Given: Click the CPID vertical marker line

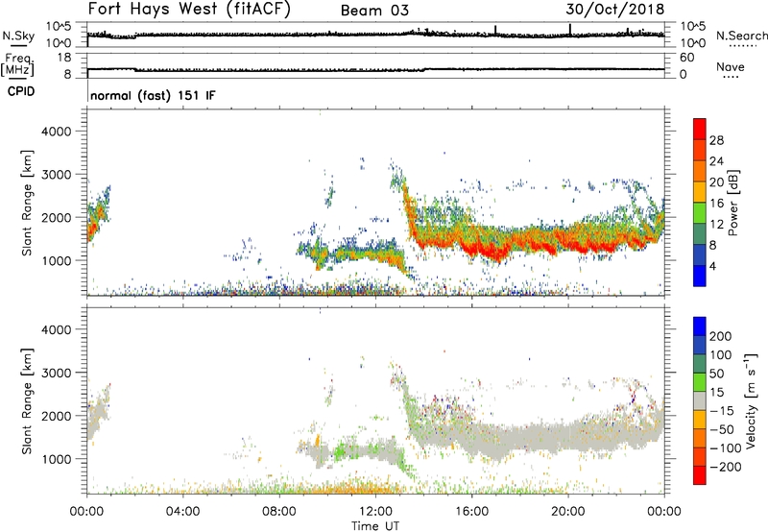Looking at the screenshot, I should point(87,90).
